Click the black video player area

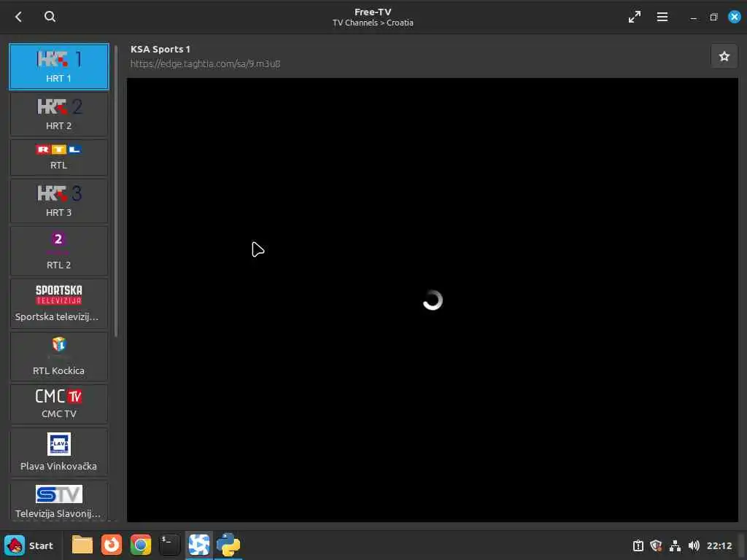pos(432,300)
